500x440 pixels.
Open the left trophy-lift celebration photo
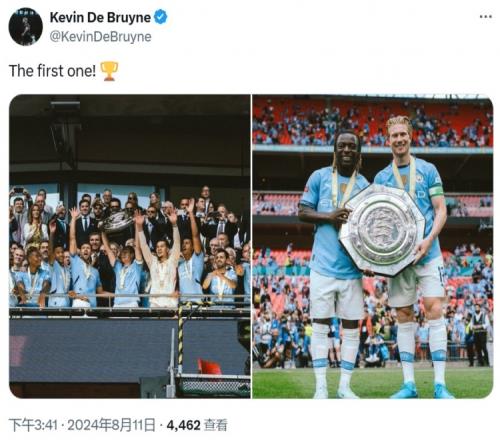(x=130, y=246)
